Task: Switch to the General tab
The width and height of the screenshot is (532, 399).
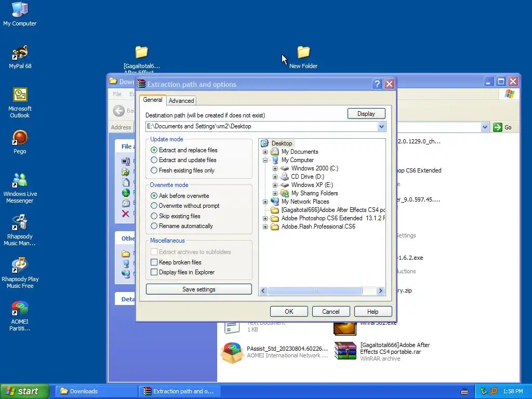Action: 153,100
